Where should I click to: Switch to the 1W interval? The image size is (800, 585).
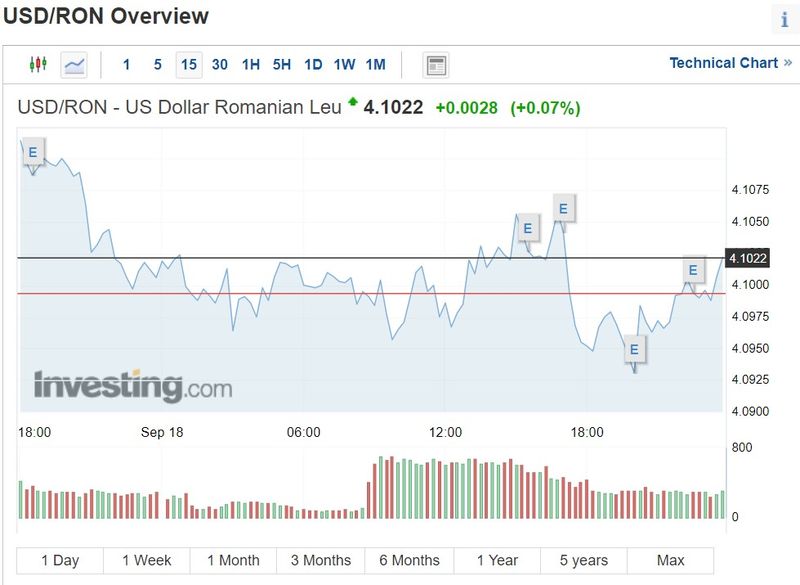tap(344, 65)
